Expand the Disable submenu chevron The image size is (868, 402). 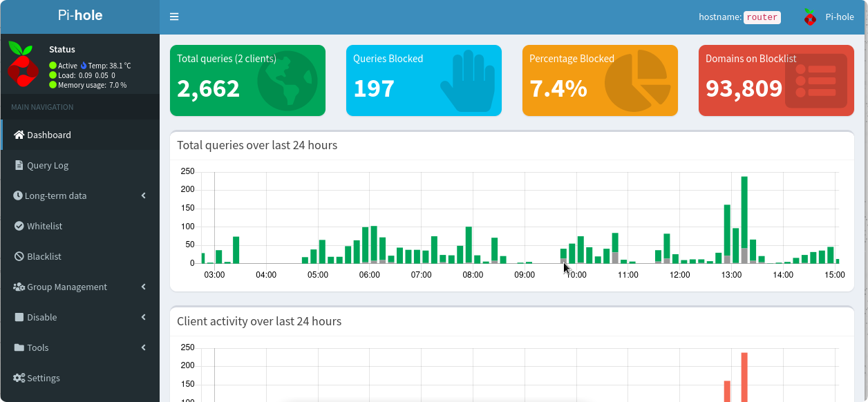144,317
